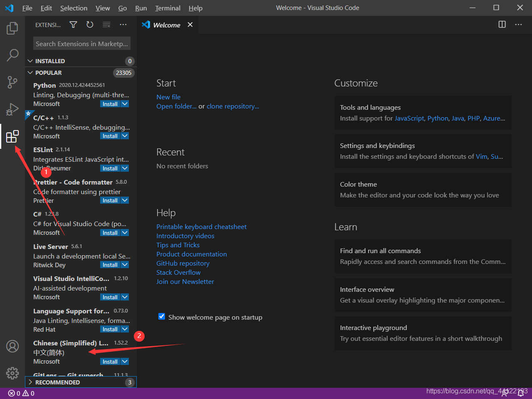Install the ESLint extension
Viewport: 532px width, 399px height.
(110, 168)
